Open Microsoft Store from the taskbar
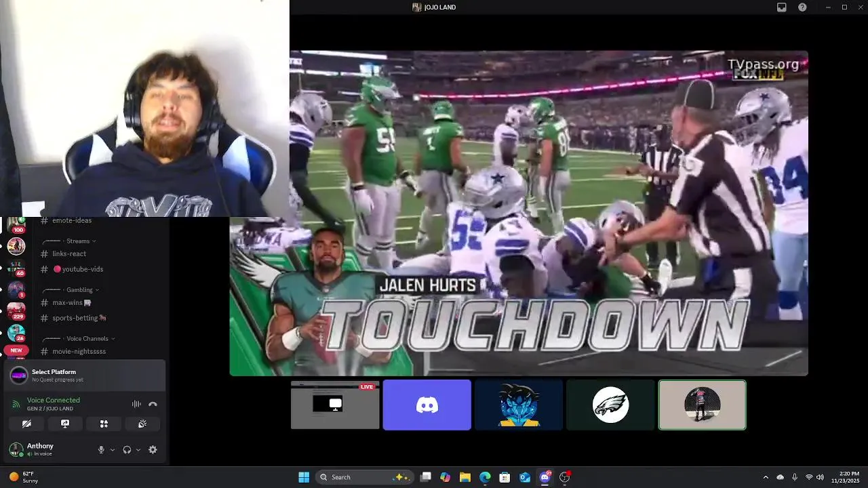 (505, 477)
